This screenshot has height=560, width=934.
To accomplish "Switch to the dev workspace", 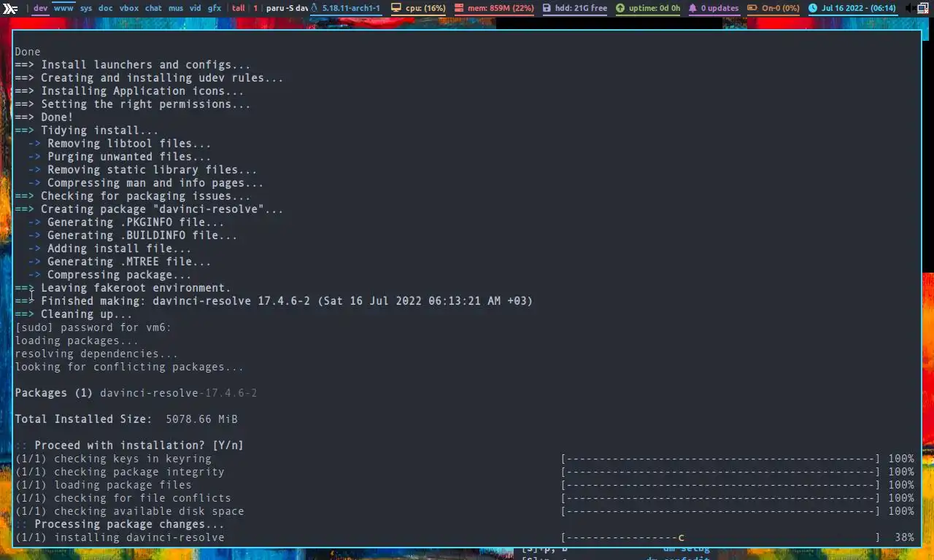I will pyautogui.click(x=41, y=9).
